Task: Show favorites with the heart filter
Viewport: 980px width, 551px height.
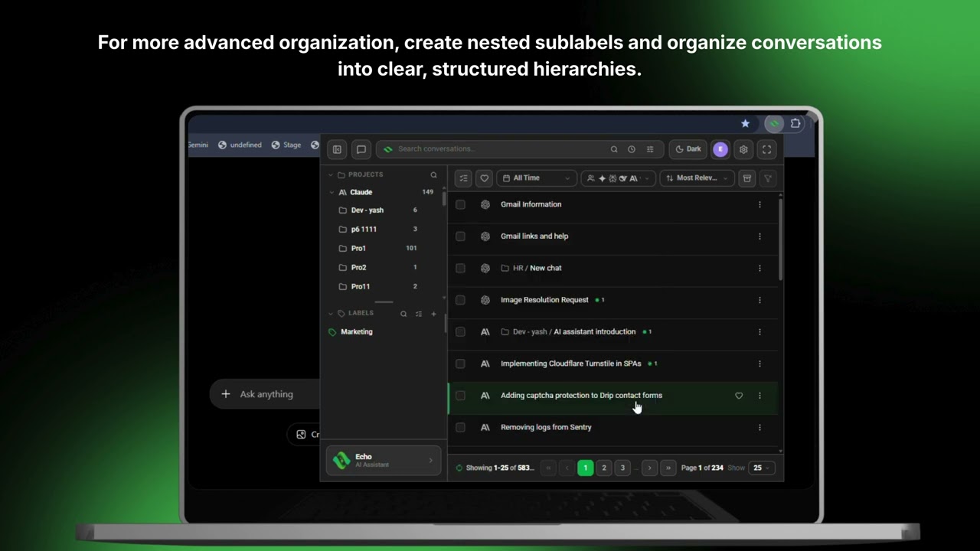Action: click(484, 178)
